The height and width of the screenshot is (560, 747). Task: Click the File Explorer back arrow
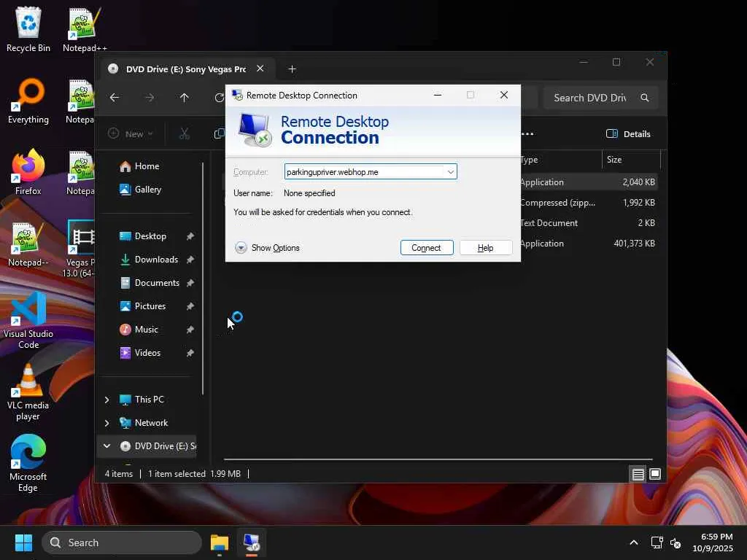tap(115, 98)
